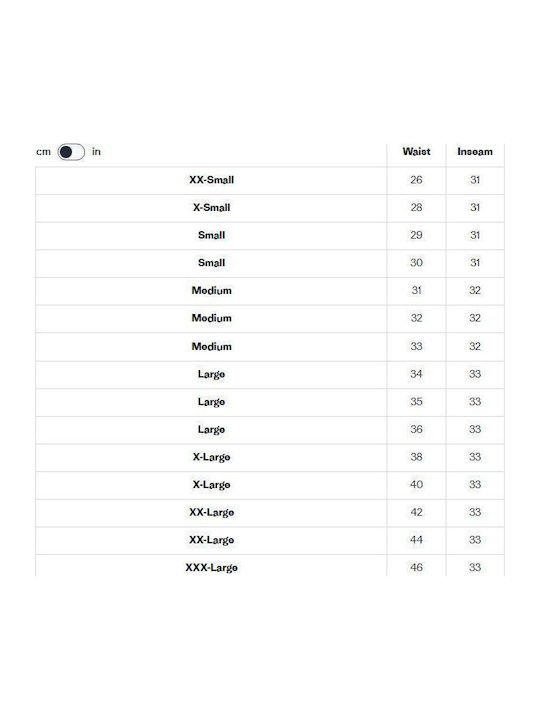Click the Waist column header
540x720 pixels.
click(416, 152)
